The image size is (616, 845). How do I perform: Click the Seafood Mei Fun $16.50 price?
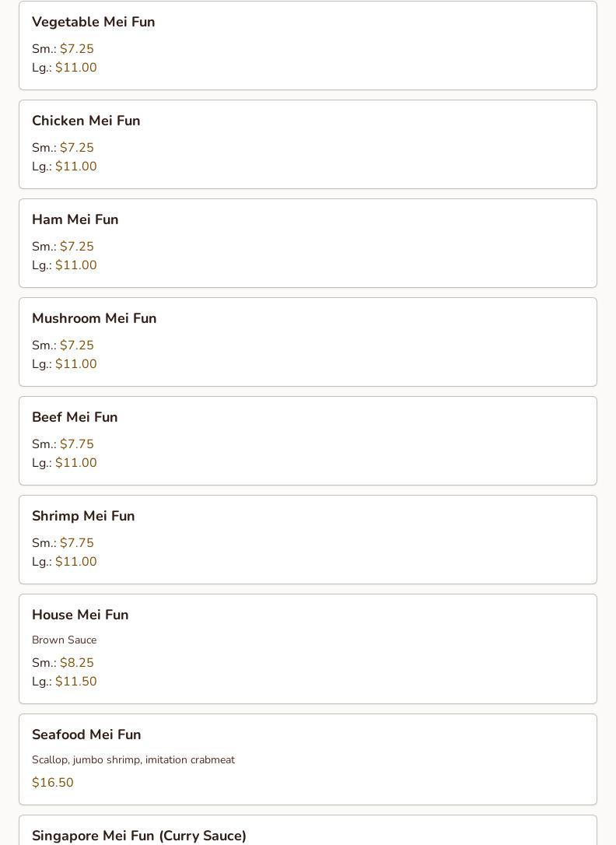[53, 783]
